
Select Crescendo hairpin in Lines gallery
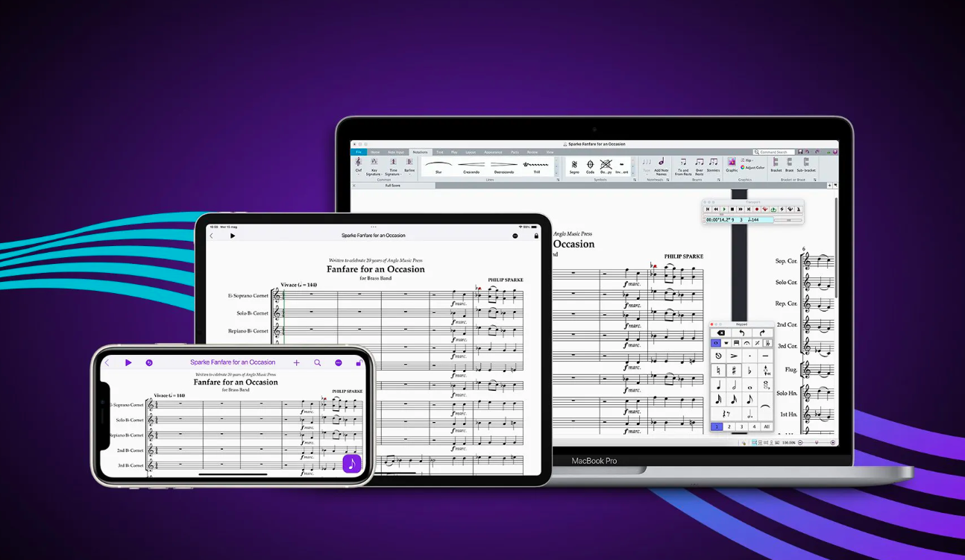tap(471, 166)
